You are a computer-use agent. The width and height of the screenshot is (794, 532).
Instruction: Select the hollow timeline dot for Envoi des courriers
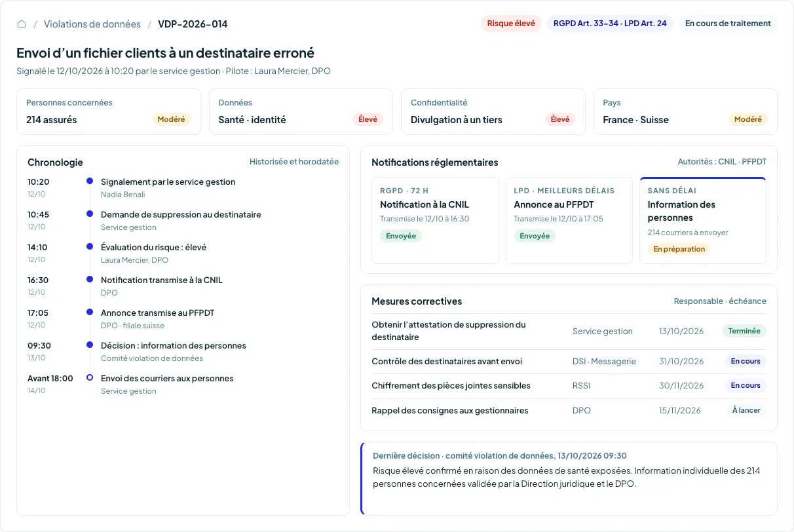[x=90, y=377]
